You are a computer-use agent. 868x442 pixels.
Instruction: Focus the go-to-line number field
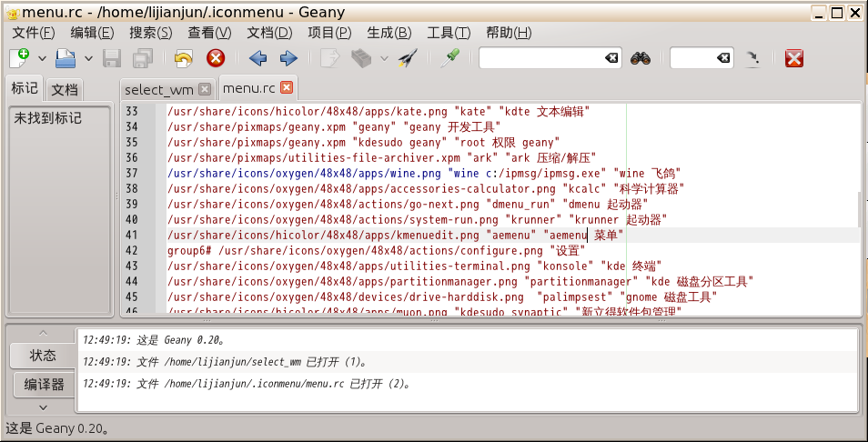pyautogui.click(x=701, y=58)
